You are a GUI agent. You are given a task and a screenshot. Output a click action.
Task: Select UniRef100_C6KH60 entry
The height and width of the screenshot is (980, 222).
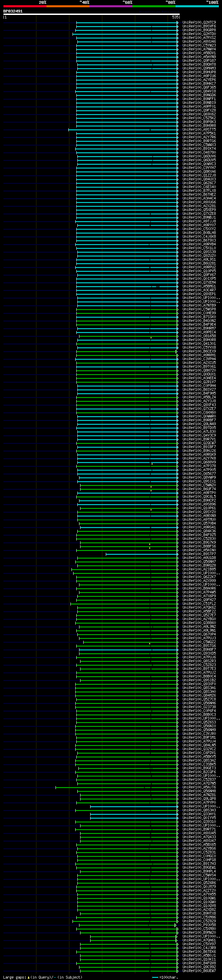pyautogui.click(x=199, y=412)
